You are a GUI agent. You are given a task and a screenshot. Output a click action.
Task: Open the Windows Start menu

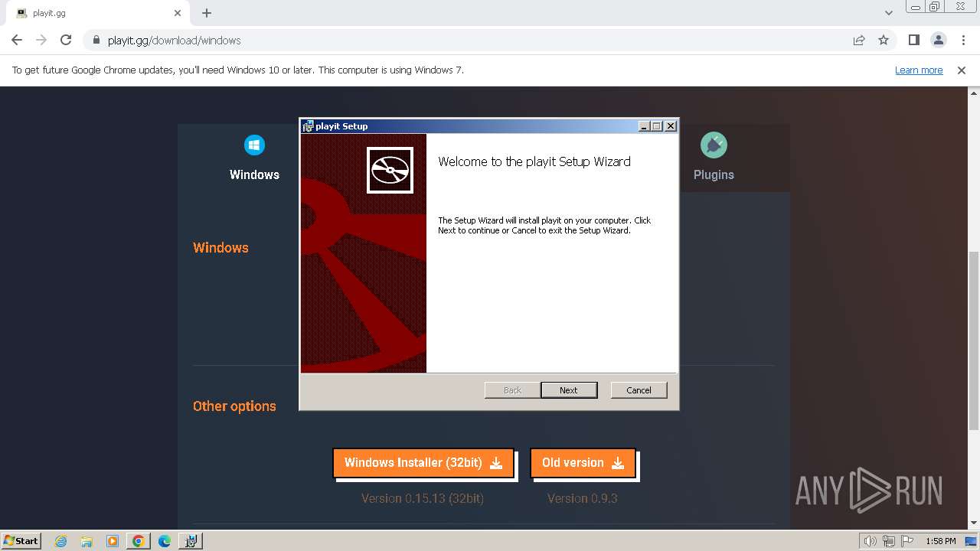pos(21,541)
